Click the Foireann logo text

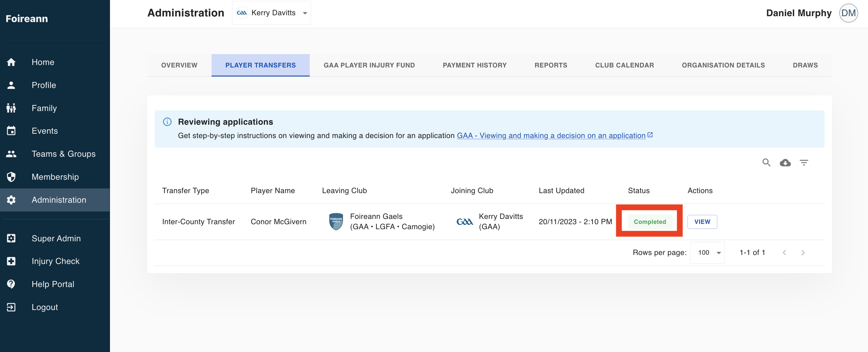(27, 19)
